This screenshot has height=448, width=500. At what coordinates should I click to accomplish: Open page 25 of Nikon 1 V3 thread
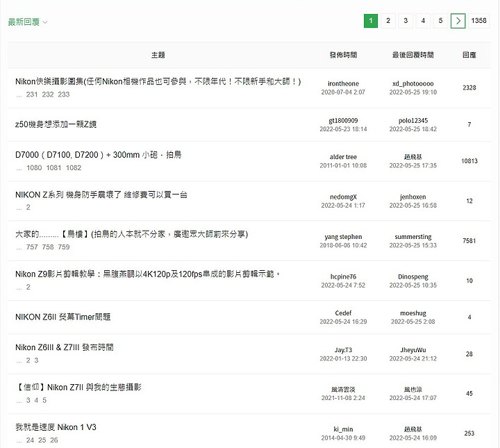point(42,440)
